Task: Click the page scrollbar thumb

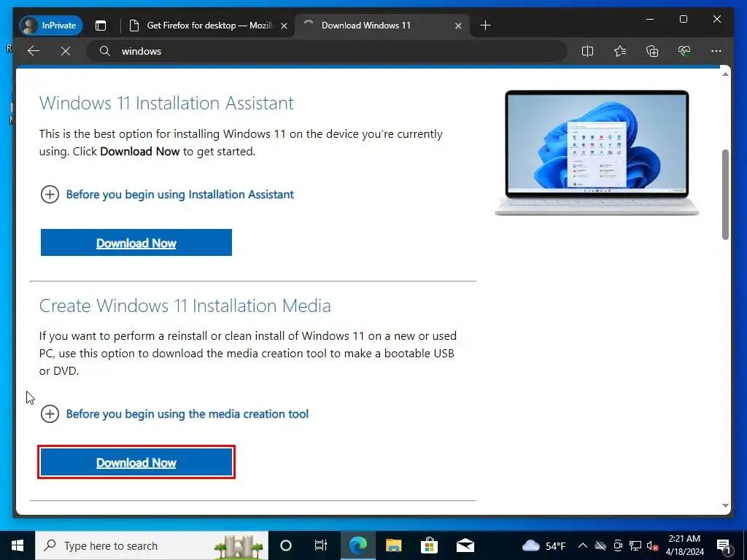Action: tap(725, 194)
